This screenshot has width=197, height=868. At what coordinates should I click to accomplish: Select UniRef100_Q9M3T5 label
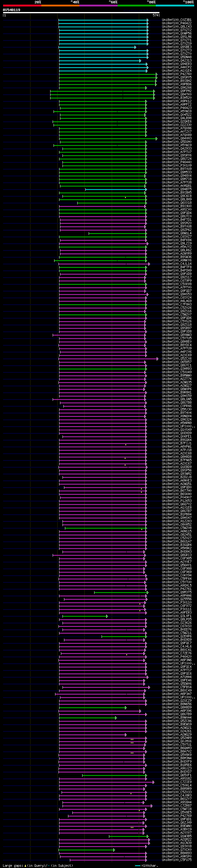177,592
